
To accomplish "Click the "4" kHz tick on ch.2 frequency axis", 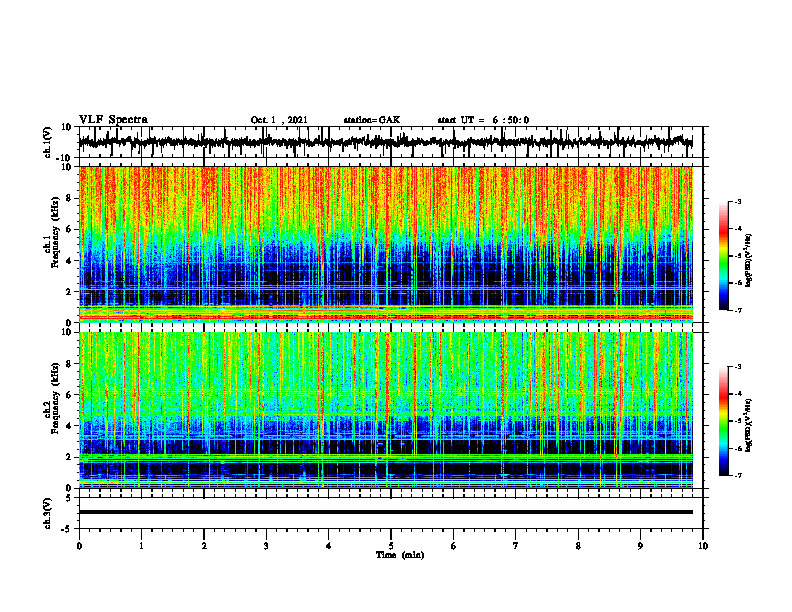I will click(70, 427).
